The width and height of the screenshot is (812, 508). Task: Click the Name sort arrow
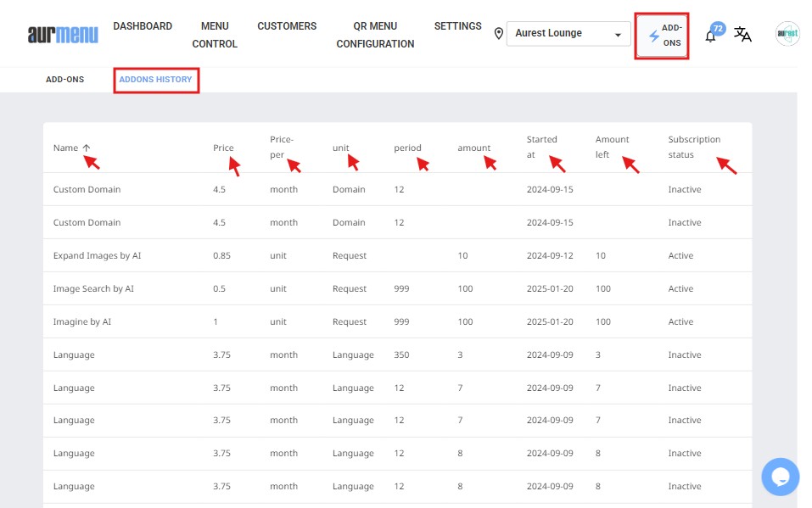[87, 148]
